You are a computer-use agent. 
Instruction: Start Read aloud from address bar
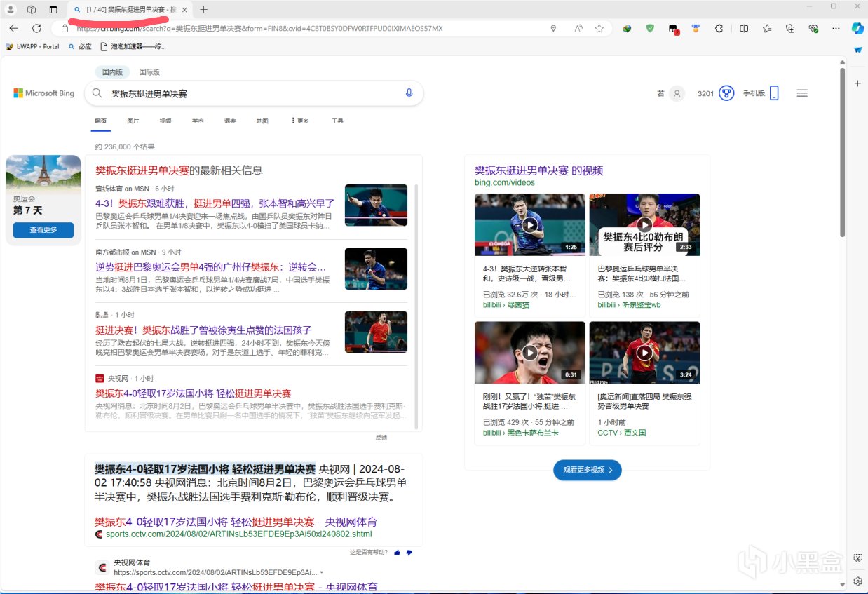tap(578, 29)
